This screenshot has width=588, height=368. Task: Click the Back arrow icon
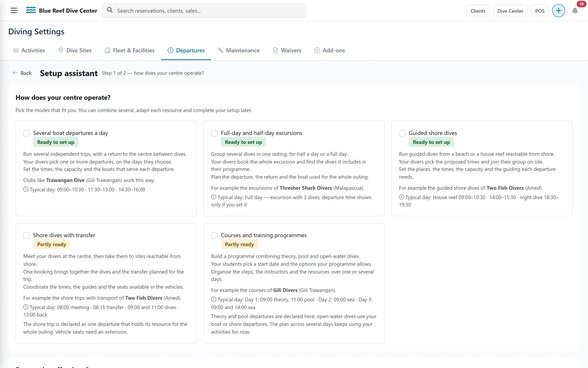pos(15,73)
